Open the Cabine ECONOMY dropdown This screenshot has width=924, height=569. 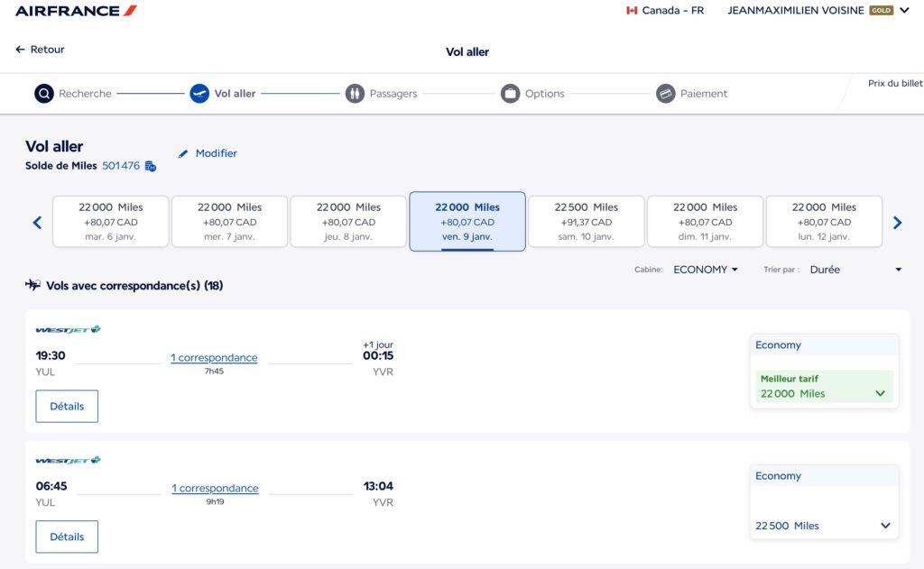tap(706, 270)
